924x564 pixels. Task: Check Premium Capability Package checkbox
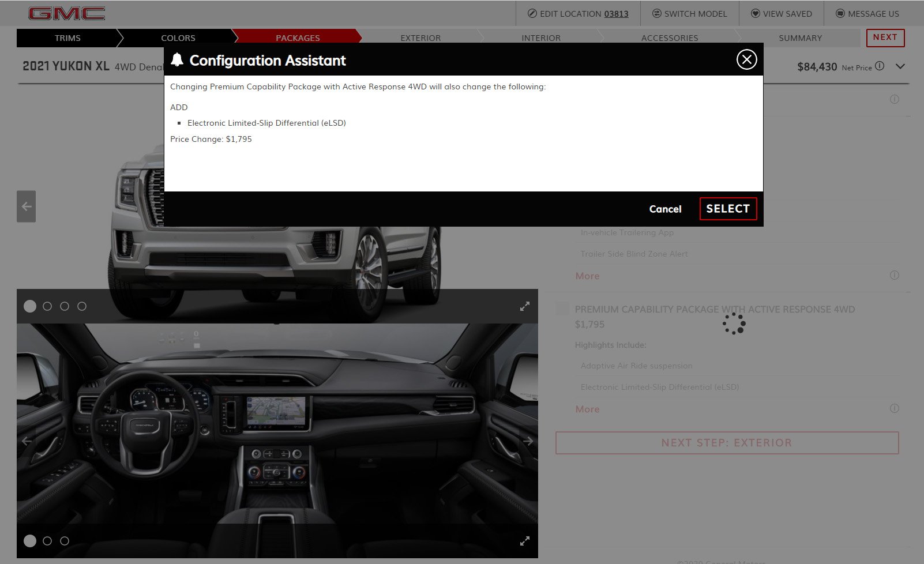[562, 309]
